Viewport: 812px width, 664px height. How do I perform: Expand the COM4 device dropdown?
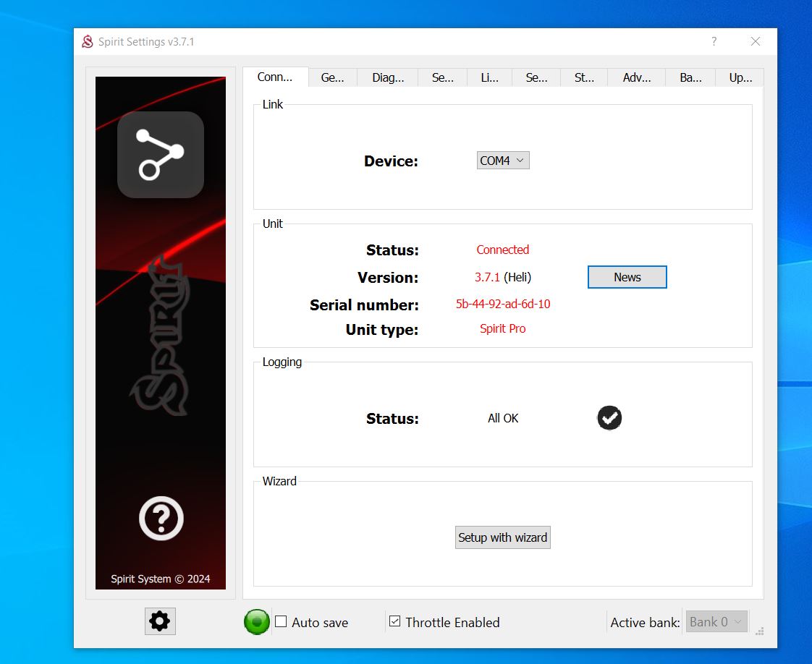(503, 161)
